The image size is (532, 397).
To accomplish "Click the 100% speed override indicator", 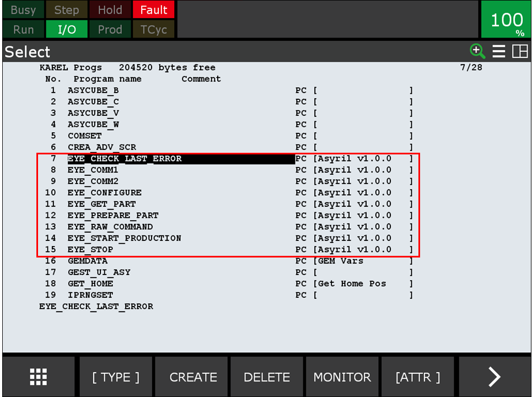I will tap(506, 20).
